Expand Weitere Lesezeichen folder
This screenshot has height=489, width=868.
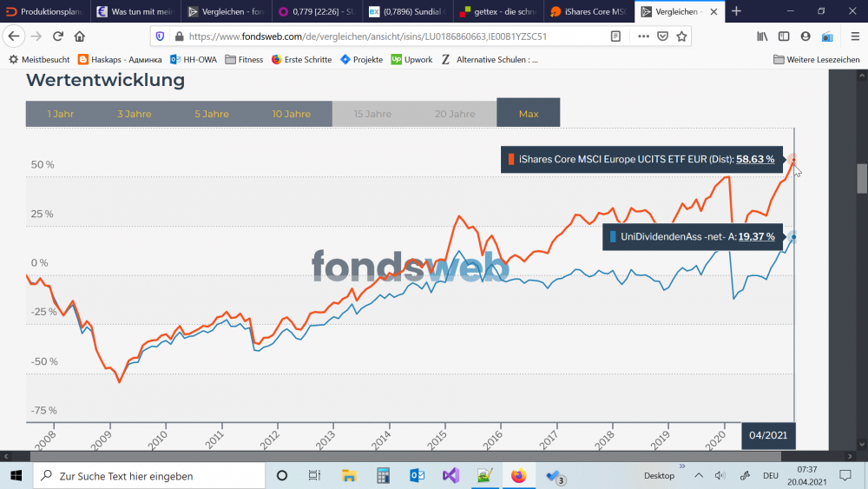tap(817, 59)
